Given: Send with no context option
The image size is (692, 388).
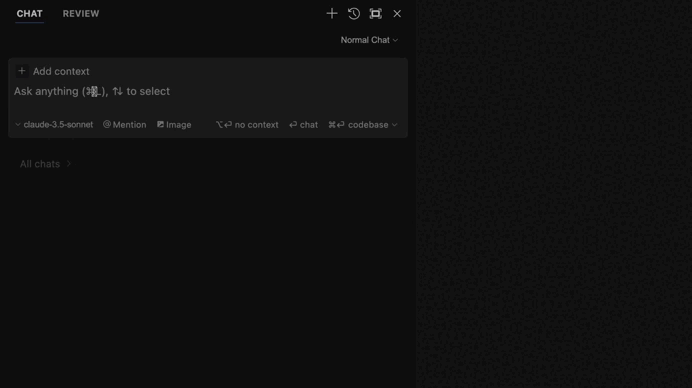Looking at the screenshot, I should (247, 125).
